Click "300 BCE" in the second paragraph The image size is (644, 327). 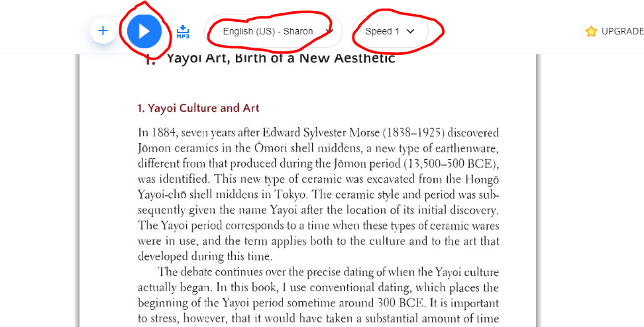pyautogui.click(x=400, y=303)
